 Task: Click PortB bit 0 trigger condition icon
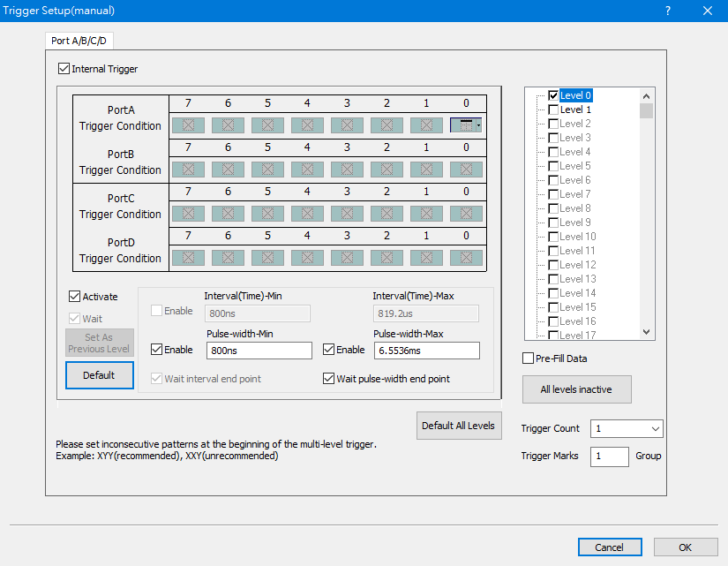point(466,170)
